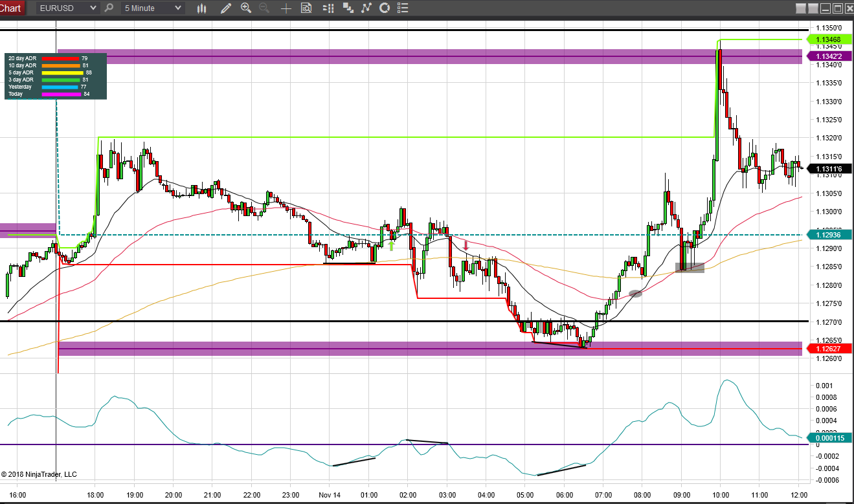
Task: Select the red Chart tab
Action: [x=11, y=8]
